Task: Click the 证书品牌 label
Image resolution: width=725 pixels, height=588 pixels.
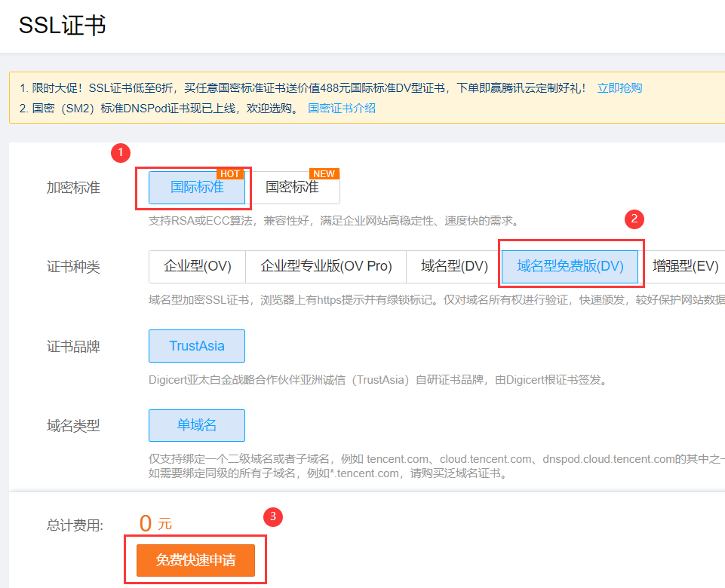Action: click(73, 347)
